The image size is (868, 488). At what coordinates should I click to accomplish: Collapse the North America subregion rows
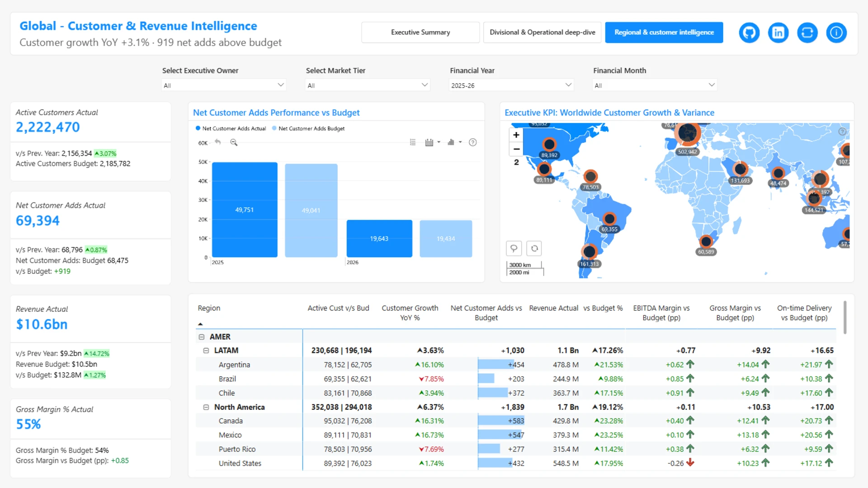(206, 407)
